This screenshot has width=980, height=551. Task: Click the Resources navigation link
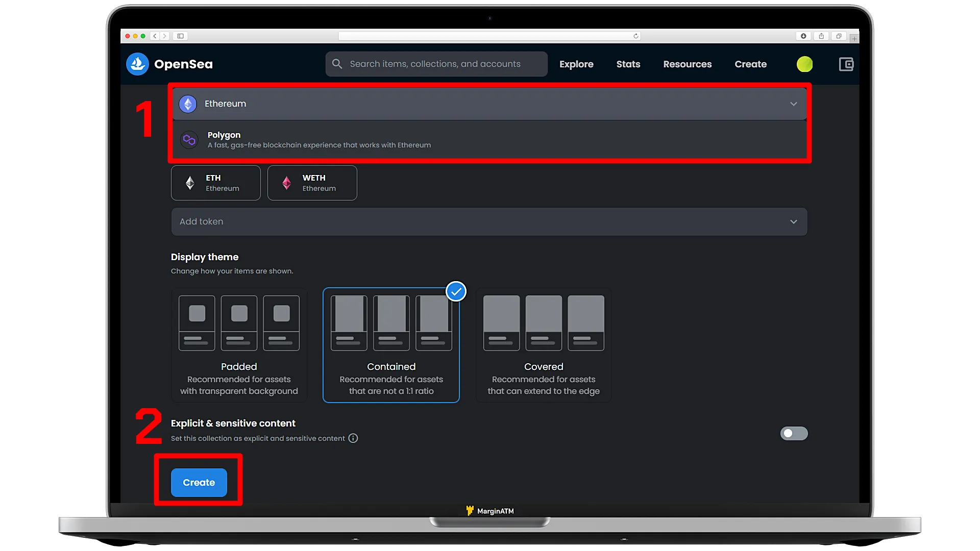(x=687, y=64)
